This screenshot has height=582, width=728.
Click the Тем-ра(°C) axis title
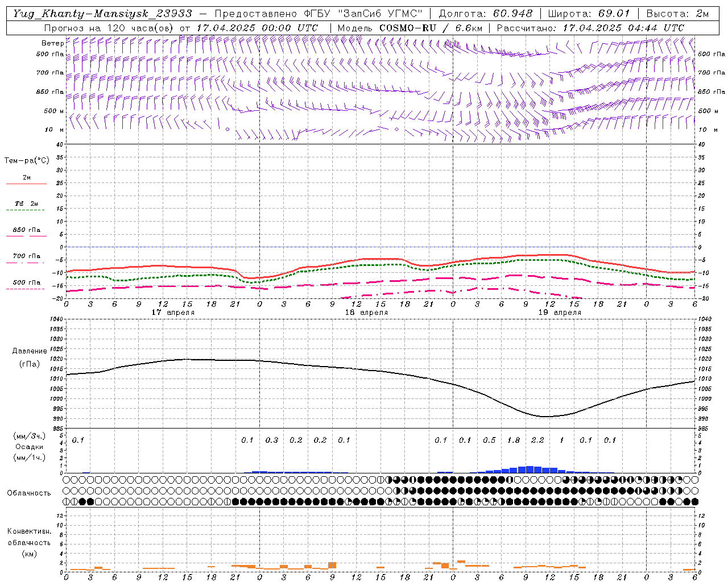(27, 161)
